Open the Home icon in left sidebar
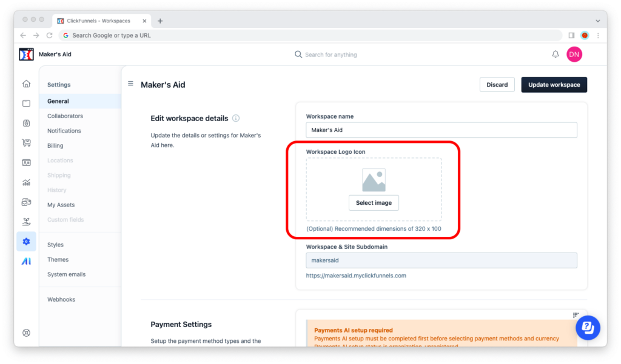The width and height of the screenshot is (621, 364). (26, 84)
